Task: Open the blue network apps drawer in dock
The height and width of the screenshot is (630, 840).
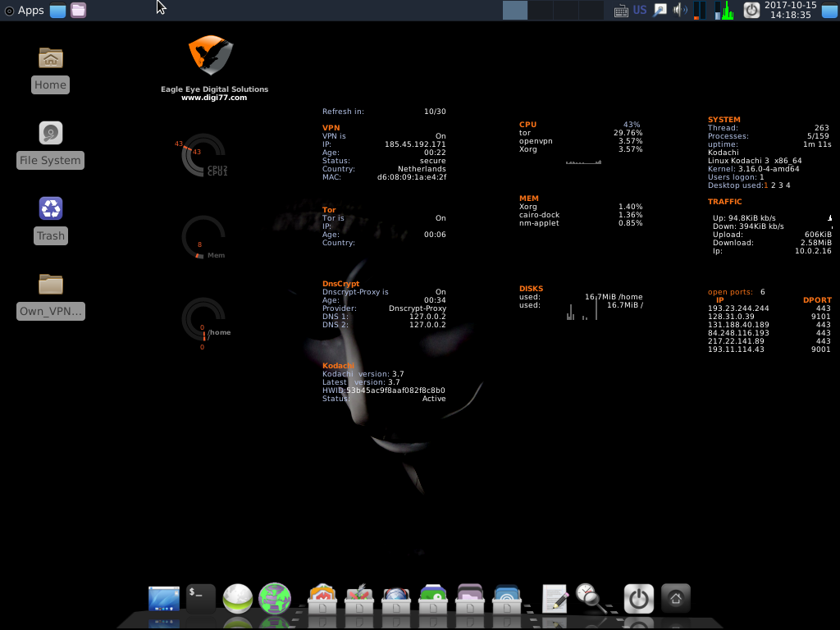Action: 507,599
